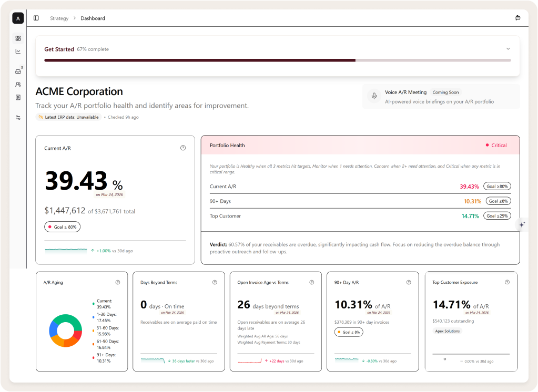Open help icon on Days Beyond Terms card
Screen dimensions: 538x392
[215, 282]
